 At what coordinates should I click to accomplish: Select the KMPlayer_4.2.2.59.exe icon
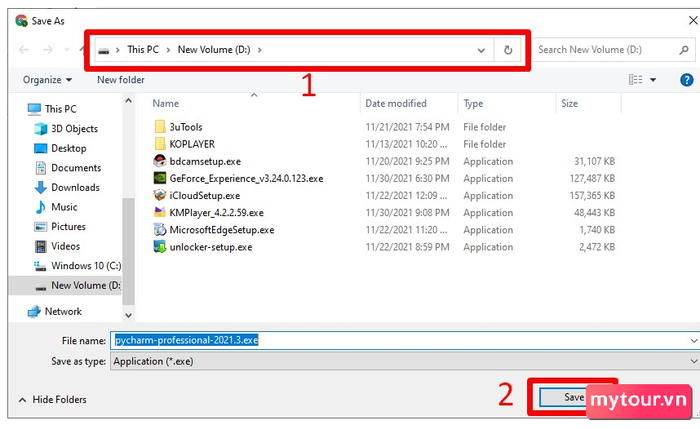(x=160, y=212)
